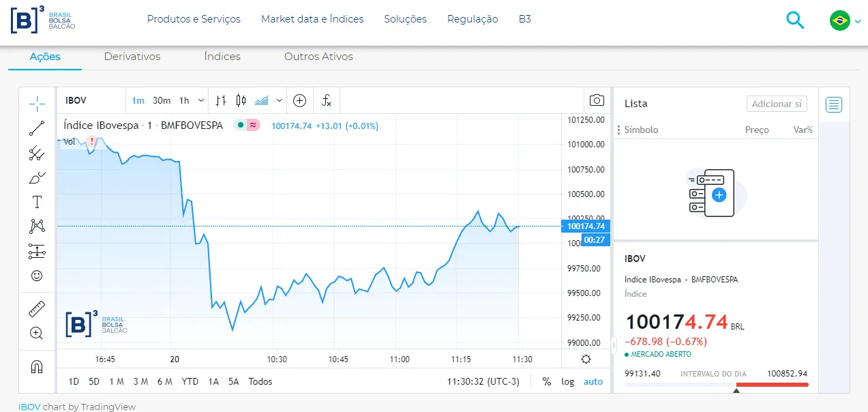Screen dimensions: 868x412
Task: Select the trend line drawing tool
Action: pyautogui.click(x=36, y=129)
